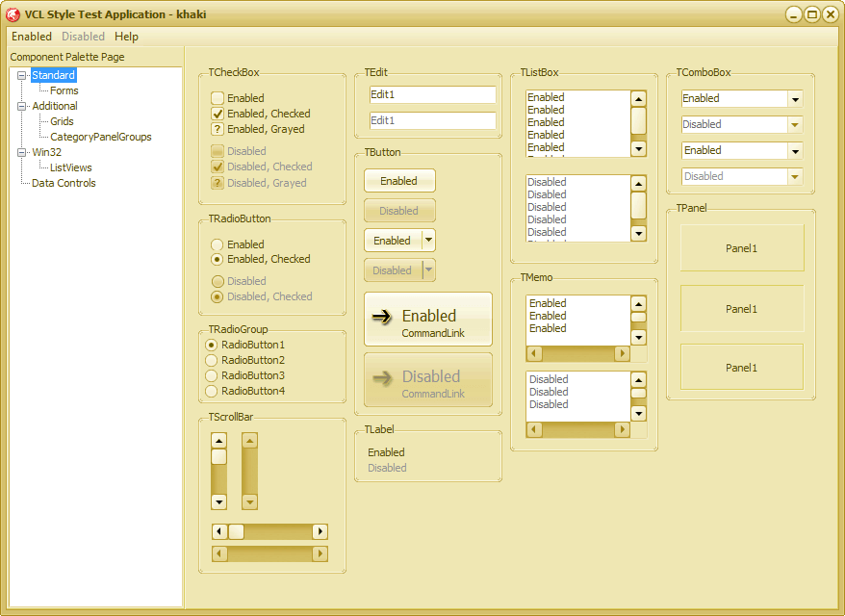Collapse the Standard tree node
This screenshot has width=845, height=616.
click(x=22, y=75)
